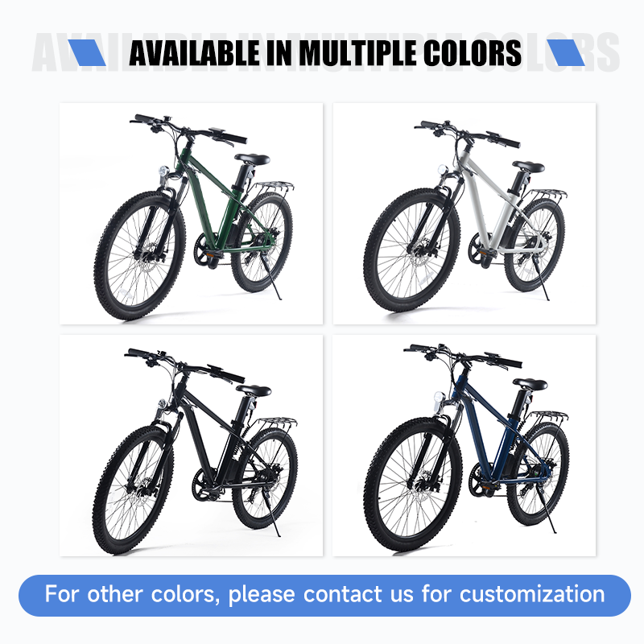The height and width of the screenshot is (644, 644).
Task: Click the white bike's kickstand
Action: point(540,279)
